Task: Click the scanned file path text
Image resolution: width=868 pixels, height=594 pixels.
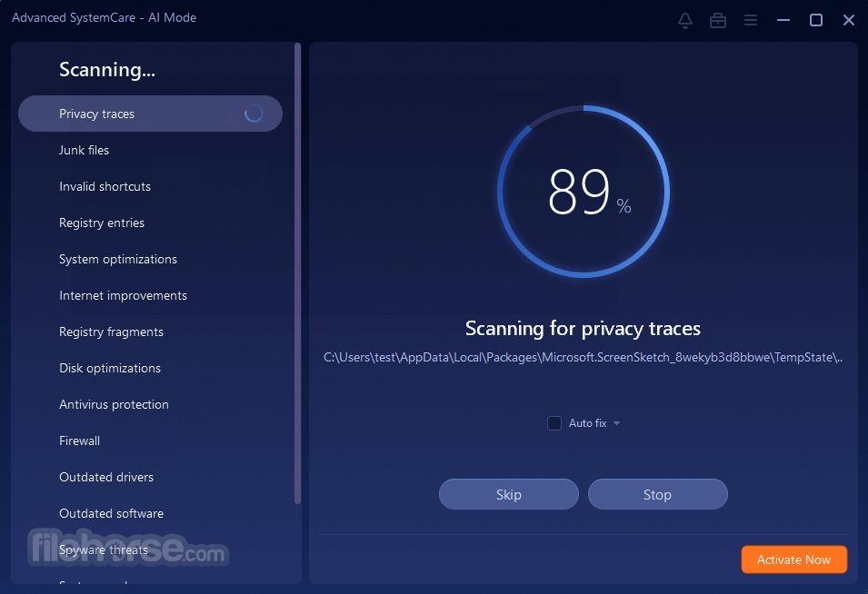Action: pos(583,357)
